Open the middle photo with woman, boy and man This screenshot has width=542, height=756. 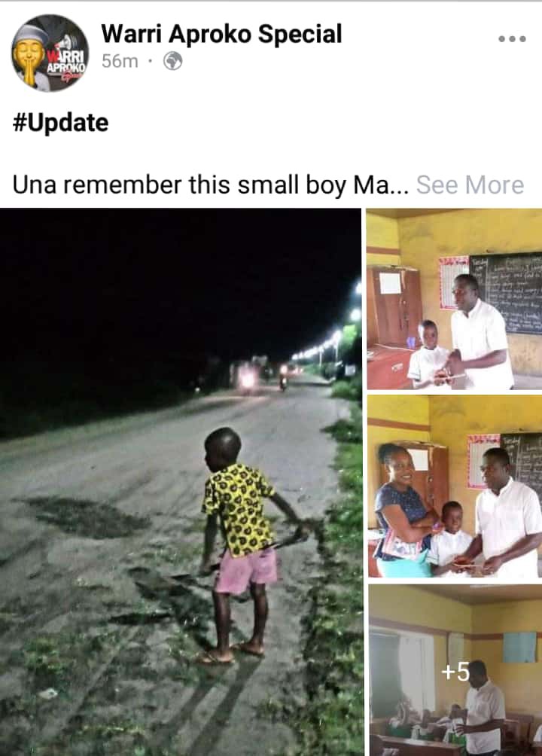pyautogui.click(x=454, y=486)
